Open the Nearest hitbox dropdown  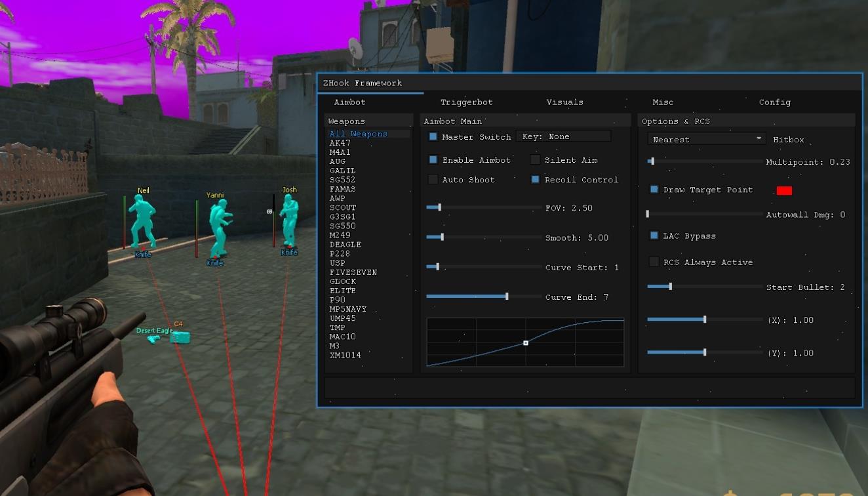point(707,139)
